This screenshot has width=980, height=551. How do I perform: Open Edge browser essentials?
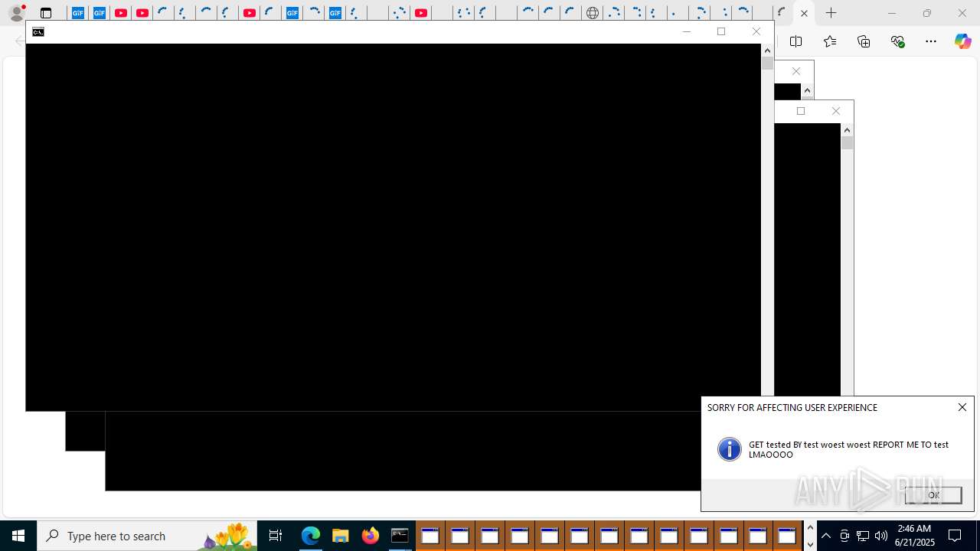coord(897,41)
